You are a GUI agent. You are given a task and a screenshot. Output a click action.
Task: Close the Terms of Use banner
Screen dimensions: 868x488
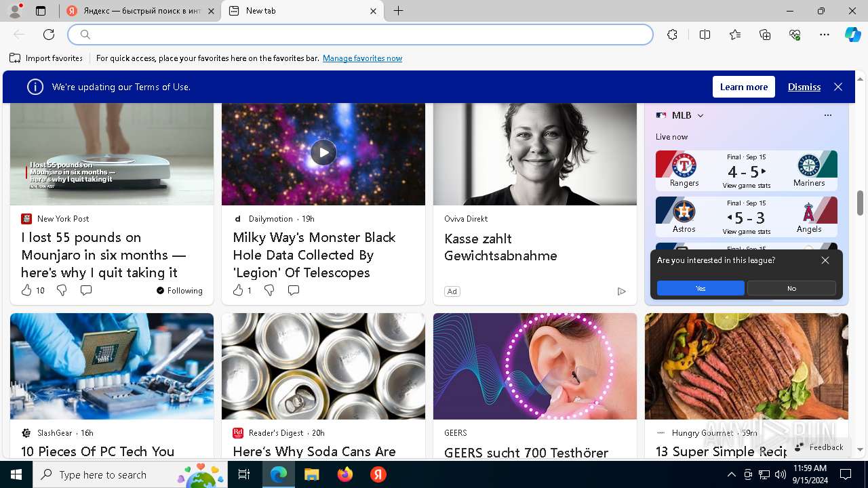(838, 87)
